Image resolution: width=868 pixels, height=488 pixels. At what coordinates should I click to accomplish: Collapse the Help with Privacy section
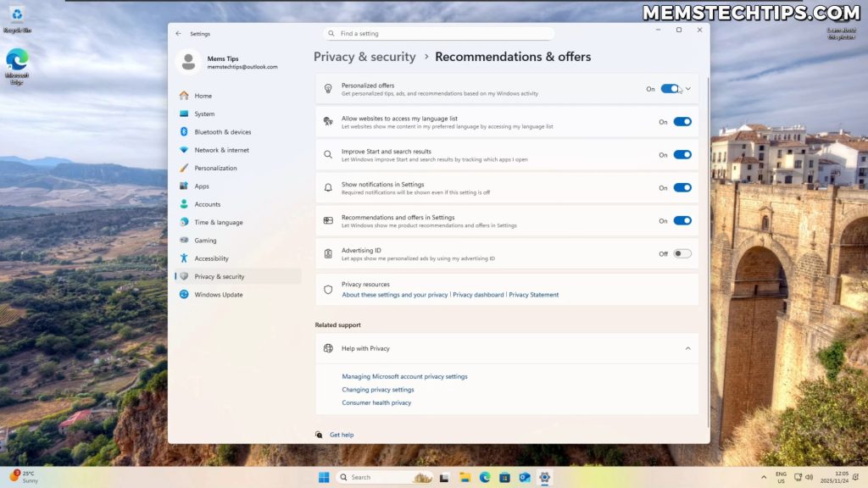687,347
